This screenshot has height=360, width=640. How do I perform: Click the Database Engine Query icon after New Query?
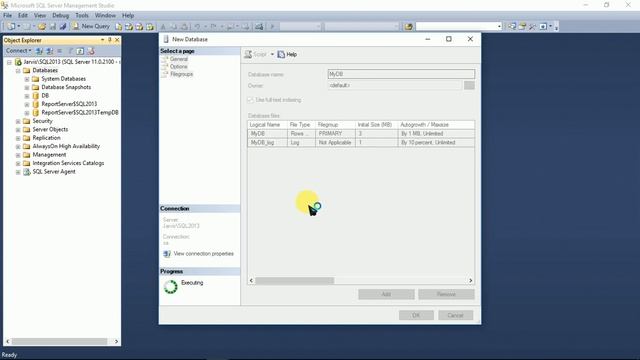point(118,27)
